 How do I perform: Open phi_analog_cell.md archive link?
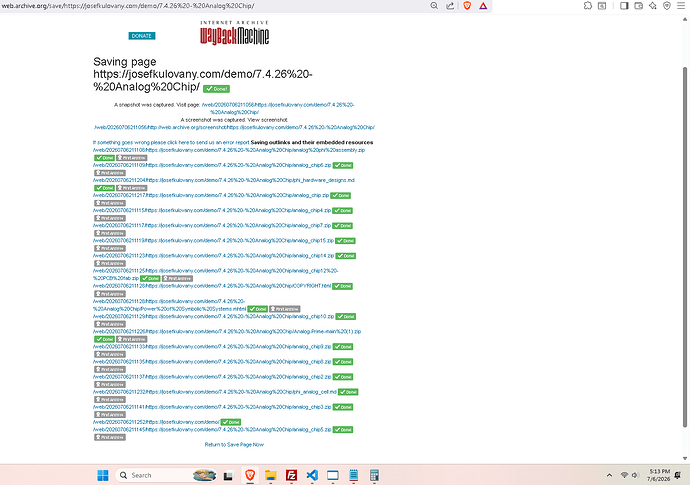(215, 392)
